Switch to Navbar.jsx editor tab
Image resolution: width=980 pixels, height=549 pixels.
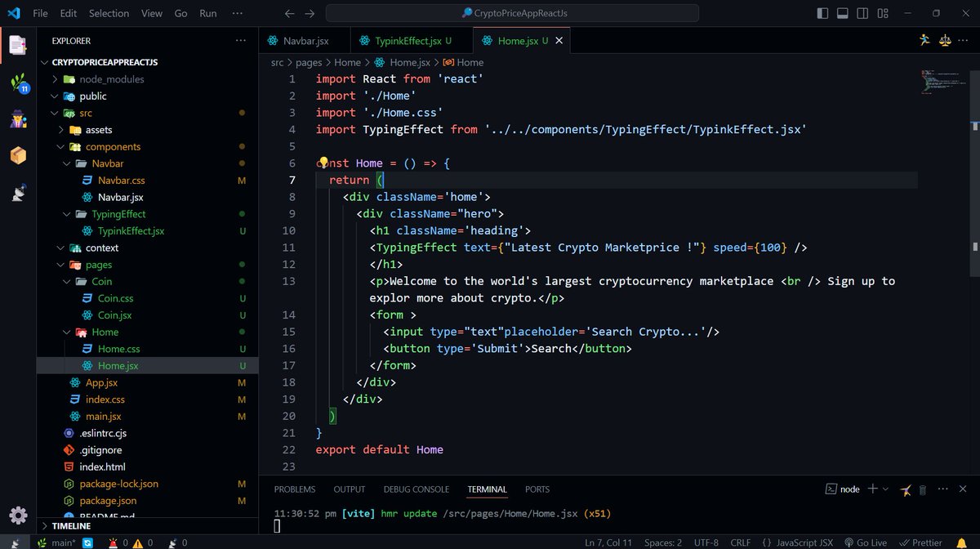click(305, 40)
